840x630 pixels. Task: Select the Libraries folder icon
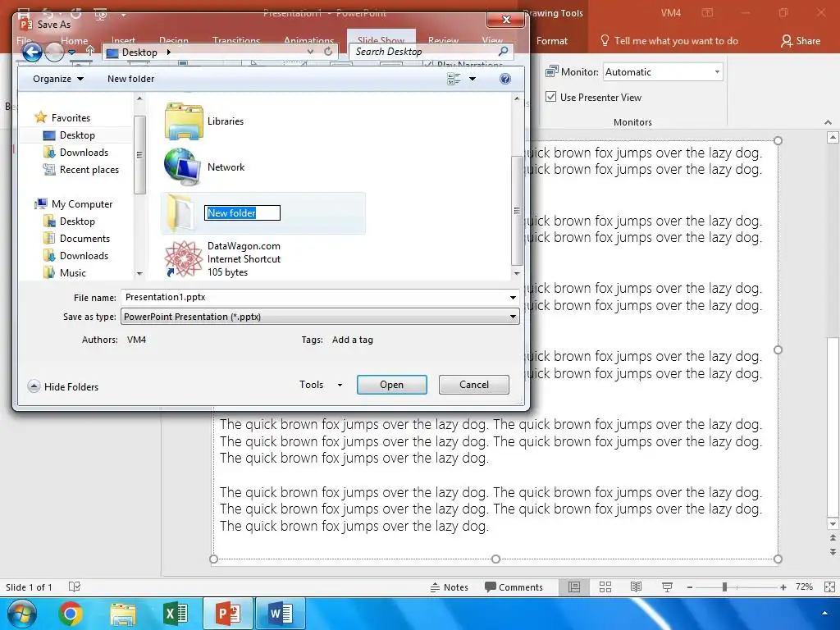pyautogui.click(x=184, y=121)
